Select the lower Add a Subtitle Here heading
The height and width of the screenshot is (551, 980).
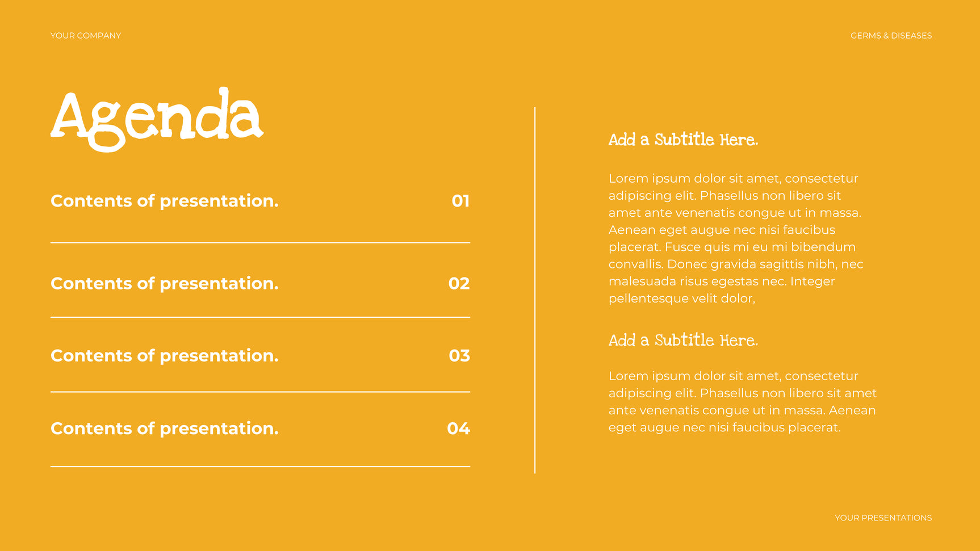pos(683,340)
